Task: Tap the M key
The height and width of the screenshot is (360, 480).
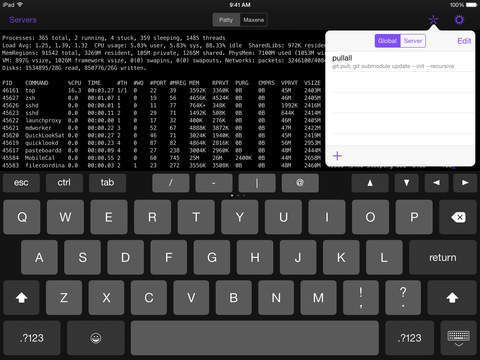Action: click(318, 298)
